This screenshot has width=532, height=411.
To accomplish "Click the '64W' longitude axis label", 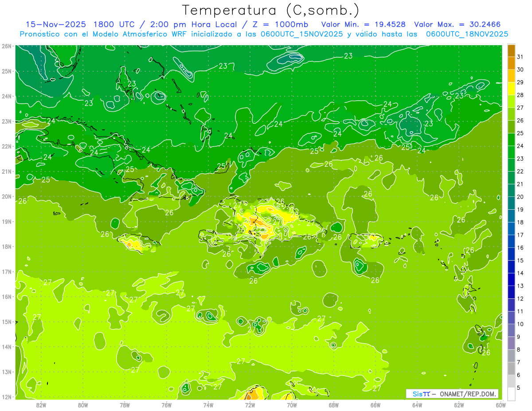I will [417, 405].
